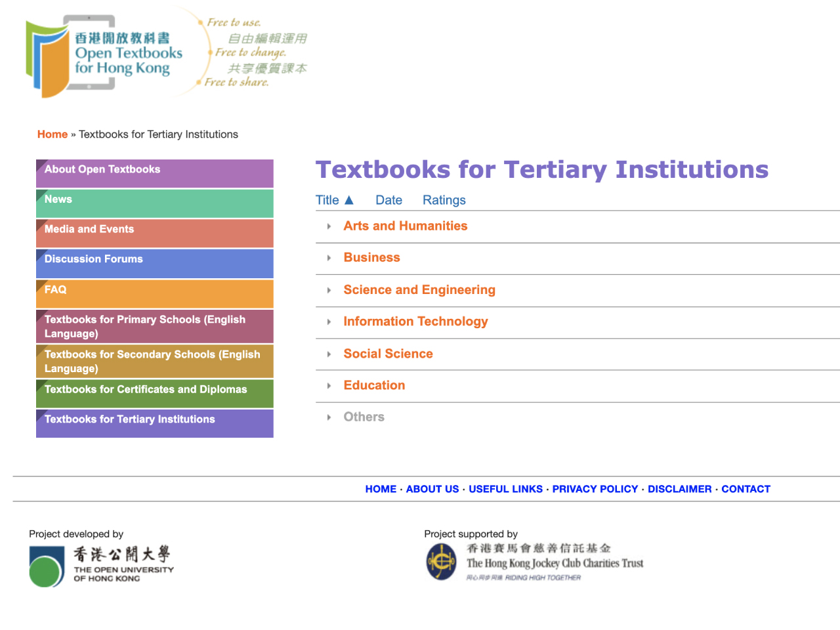Click the ascending sort arrow next to Title
Viewport: 840px width, 630px height.
point(349,200)
